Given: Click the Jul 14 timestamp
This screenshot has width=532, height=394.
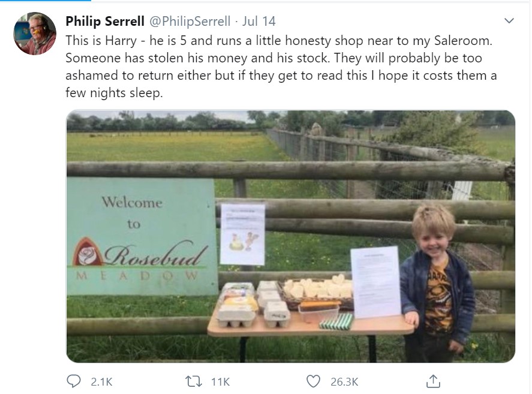Looking at the screenshot, I should pos(259,22).
